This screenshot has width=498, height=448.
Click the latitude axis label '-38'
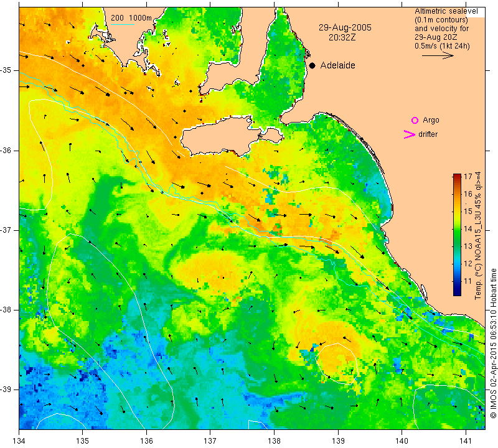click(x=6, y=310)
